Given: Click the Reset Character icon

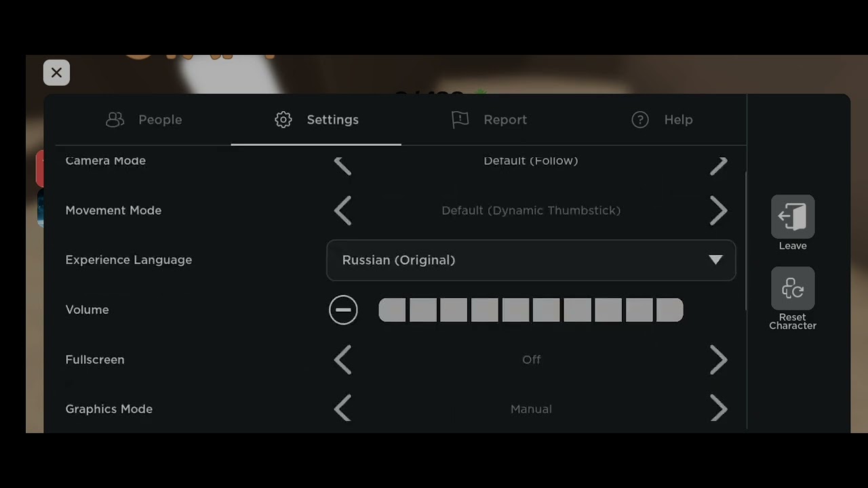Looking at the screenshot, I should tap(793, 289).
